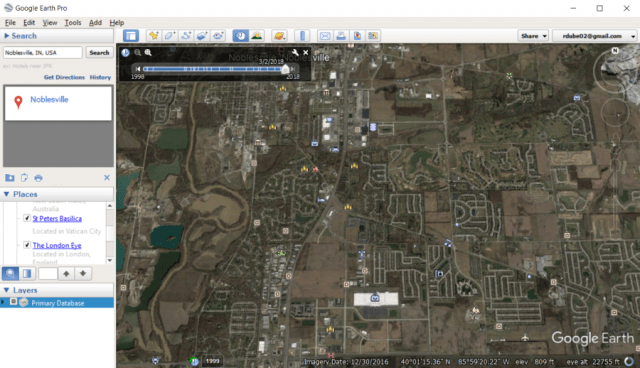Open the ruler measurement tool
This screenshot has height=368, width=640.
302,36
